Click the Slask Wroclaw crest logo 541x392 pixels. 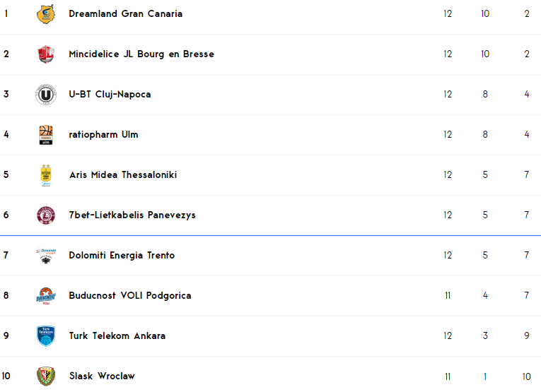coord(46,376)
